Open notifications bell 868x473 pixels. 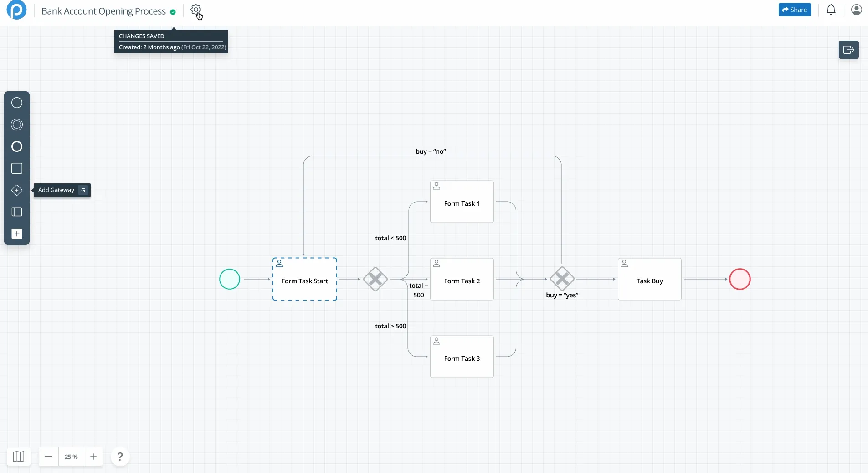coord(830,10)
